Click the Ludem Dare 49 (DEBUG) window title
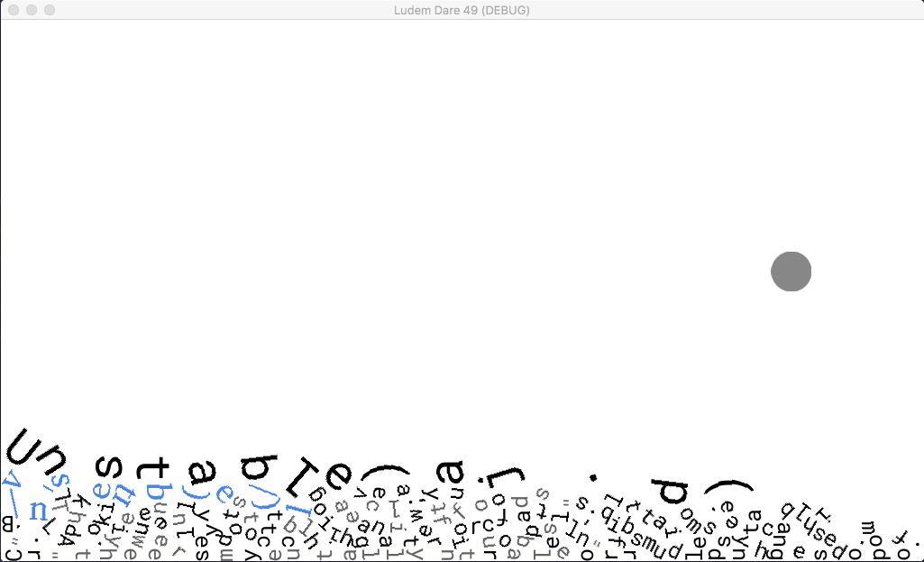924x562 pixels. (x=462, y=10)
